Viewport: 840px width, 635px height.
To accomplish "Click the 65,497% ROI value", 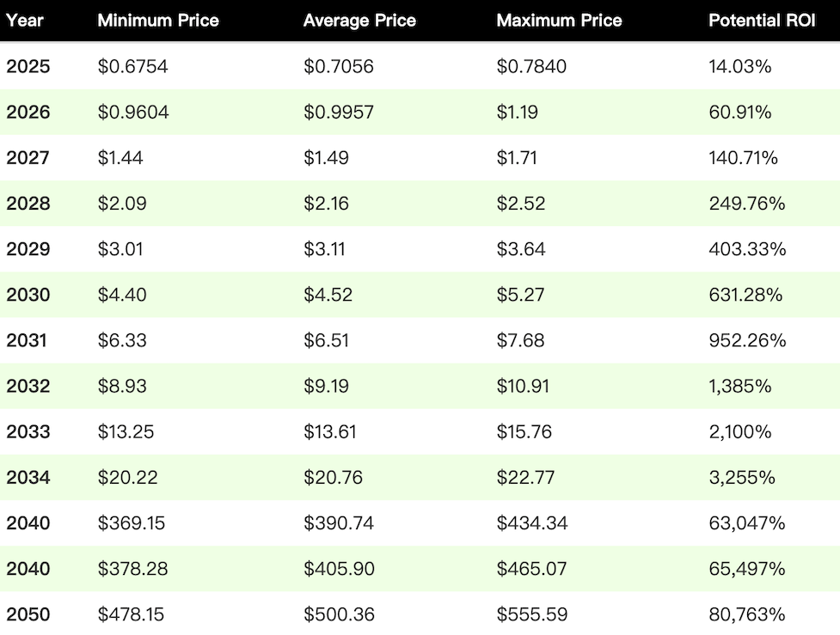I will [747, 569].
